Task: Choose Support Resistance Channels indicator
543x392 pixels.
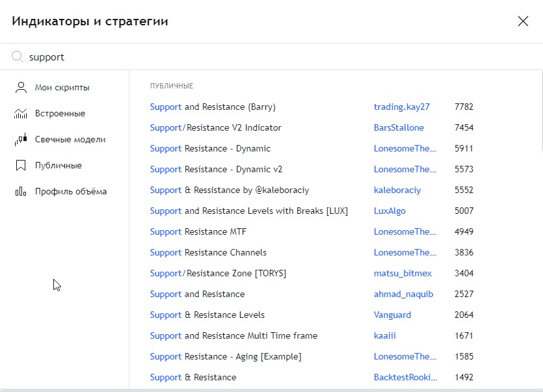Action: 208,252
